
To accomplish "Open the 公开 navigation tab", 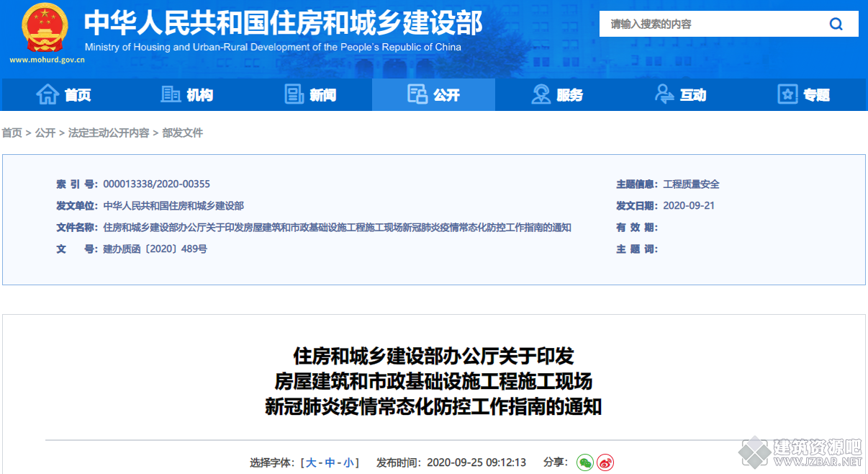I will click(x=433, y=94).
